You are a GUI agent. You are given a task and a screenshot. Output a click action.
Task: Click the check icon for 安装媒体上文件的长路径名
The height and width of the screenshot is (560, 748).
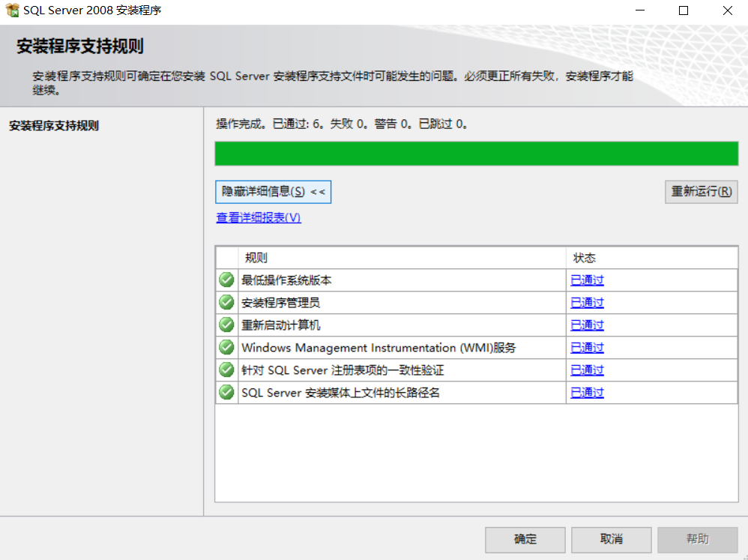226,392
